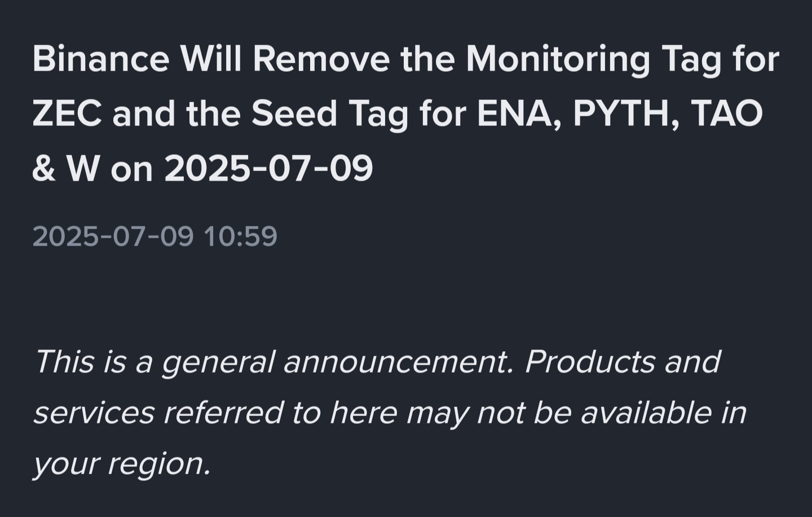Viewport: 812px width, 517px height.
Task: Click the word "announcement" in italic text
Action: click(x=399, y=362)
